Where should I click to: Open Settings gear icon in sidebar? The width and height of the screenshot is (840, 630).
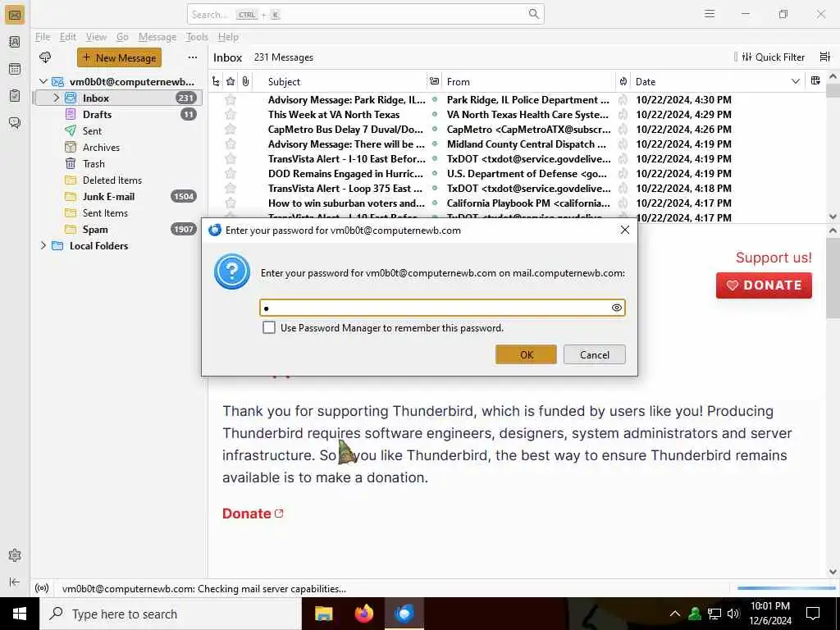coord(15,555)
